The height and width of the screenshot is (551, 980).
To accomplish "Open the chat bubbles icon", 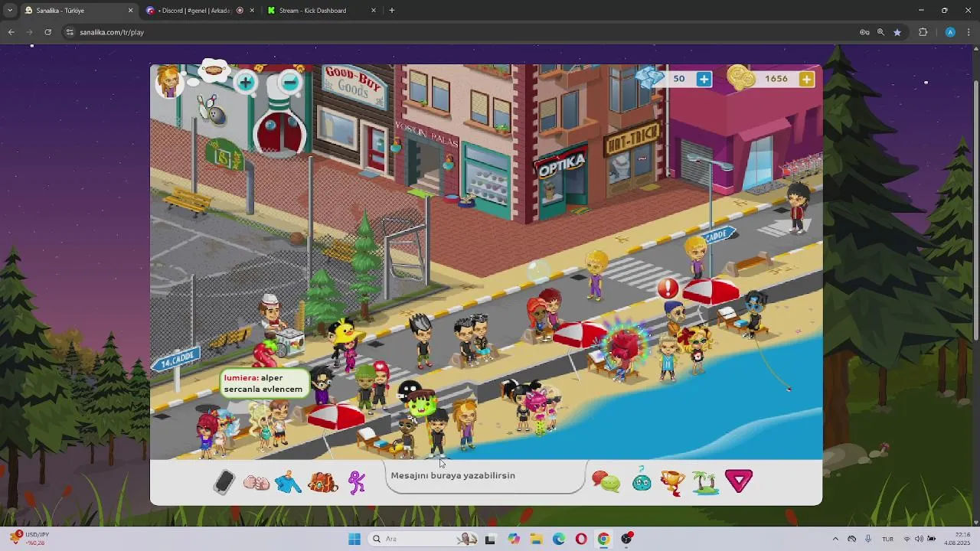I will pyautogui.click(x=606, y=482).
